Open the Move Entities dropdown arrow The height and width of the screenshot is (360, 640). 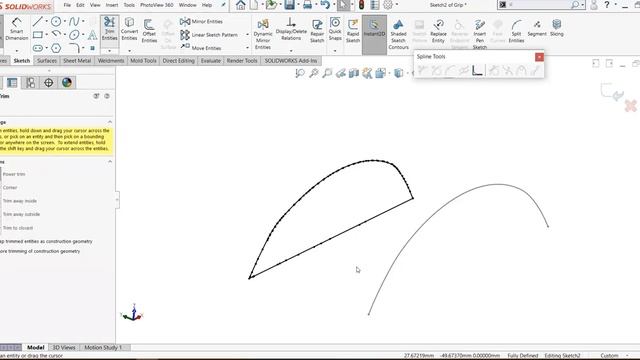(247, 48)
